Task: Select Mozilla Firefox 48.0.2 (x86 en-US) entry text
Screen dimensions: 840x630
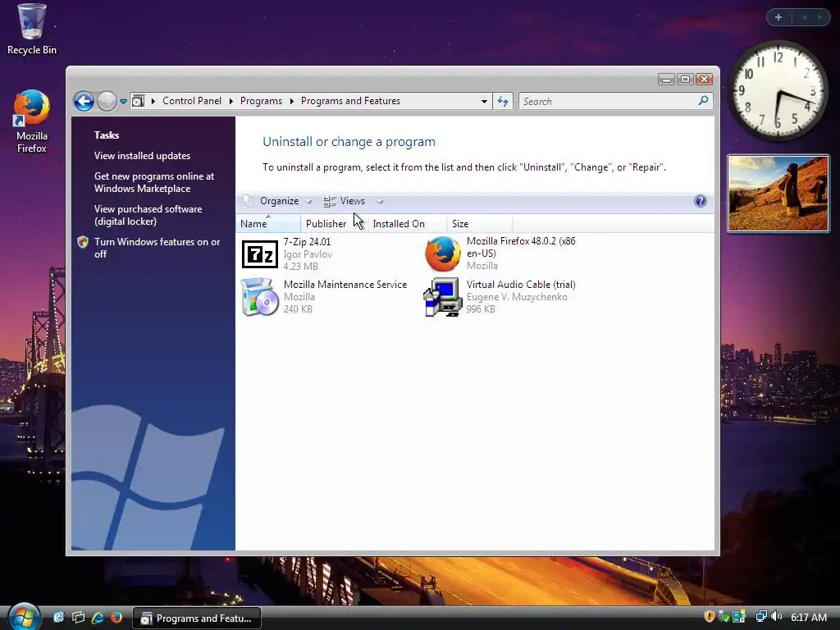Action: pos(521,247)
